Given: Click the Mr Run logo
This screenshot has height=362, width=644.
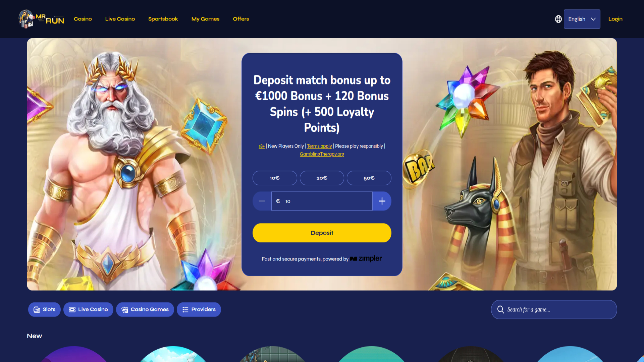Looking at the screenshot, I should tap(41, 19).
